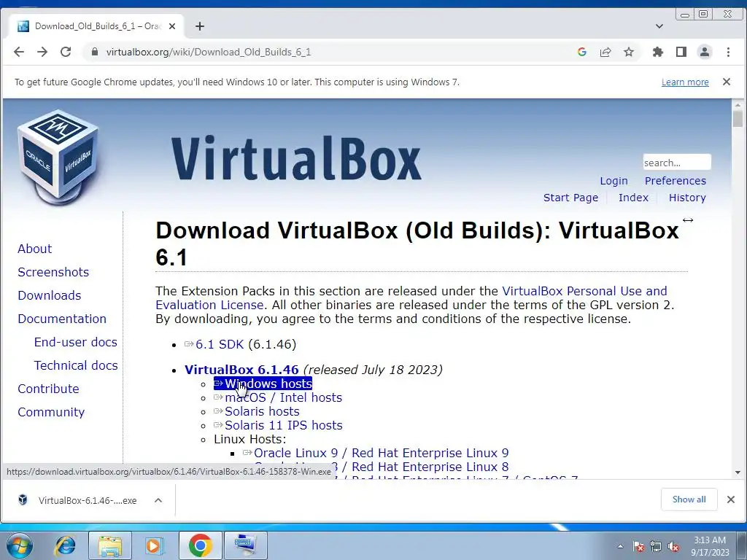The image size is (747, 560).
Task: Click the VirtualBox 6.1.46 heading link
Action: click(241, 370)
